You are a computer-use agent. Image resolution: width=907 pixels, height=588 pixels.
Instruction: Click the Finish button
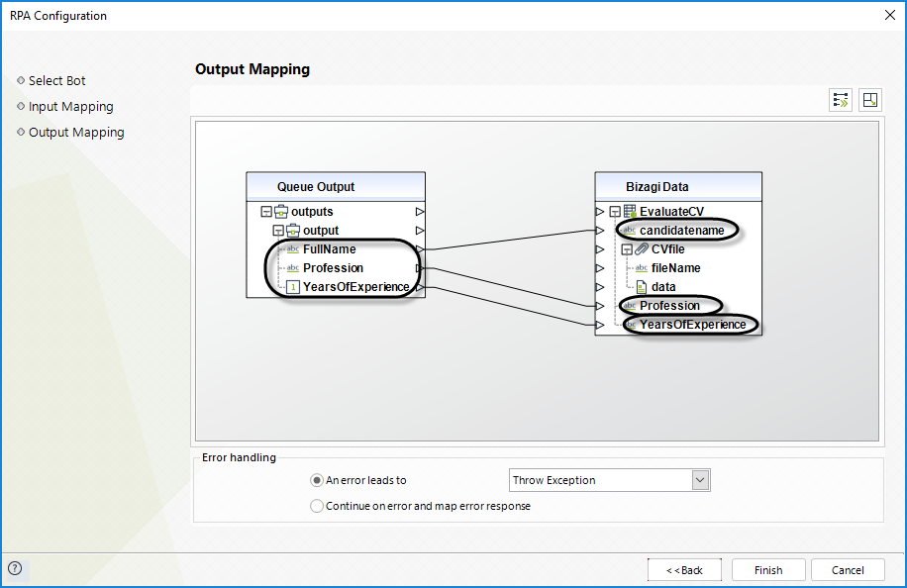point(768,570)
